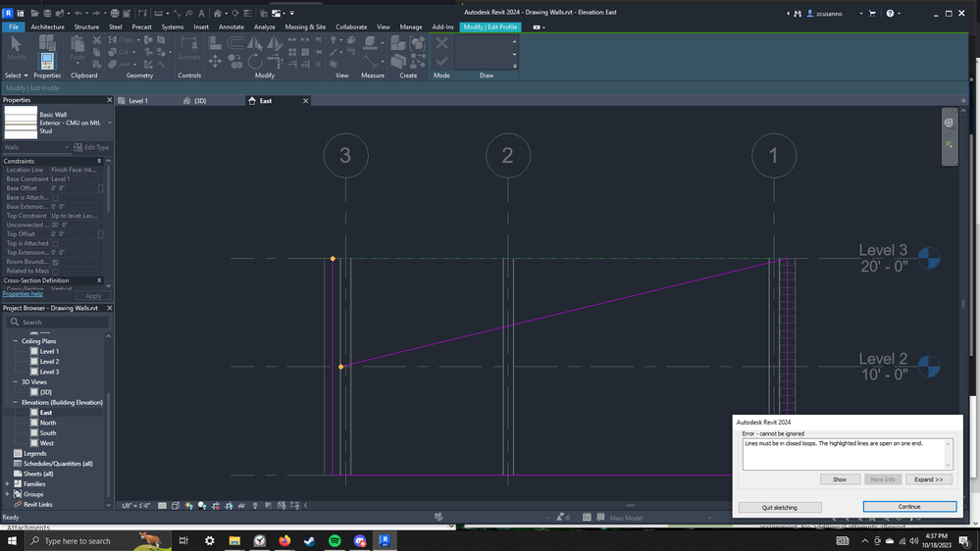Click Expand >> button in error dialog
Viewport: 980px width, 551px height.
coord(928,479)
